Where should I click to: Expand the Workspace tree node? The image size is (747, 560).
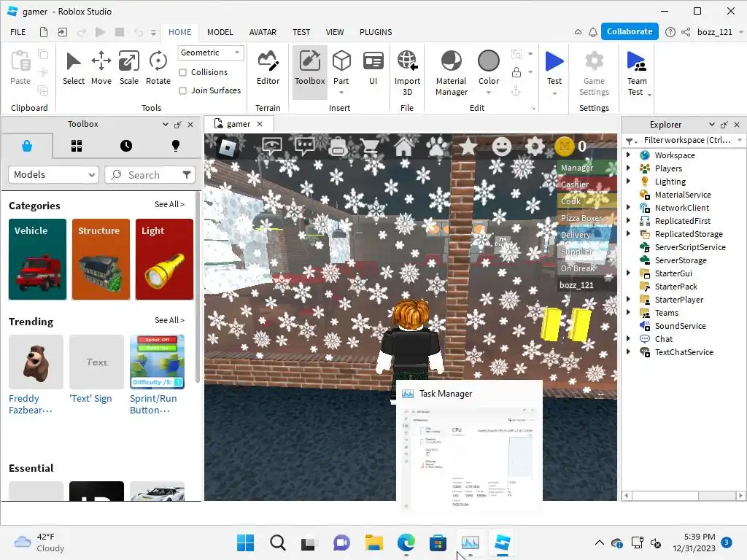point(628,155)
